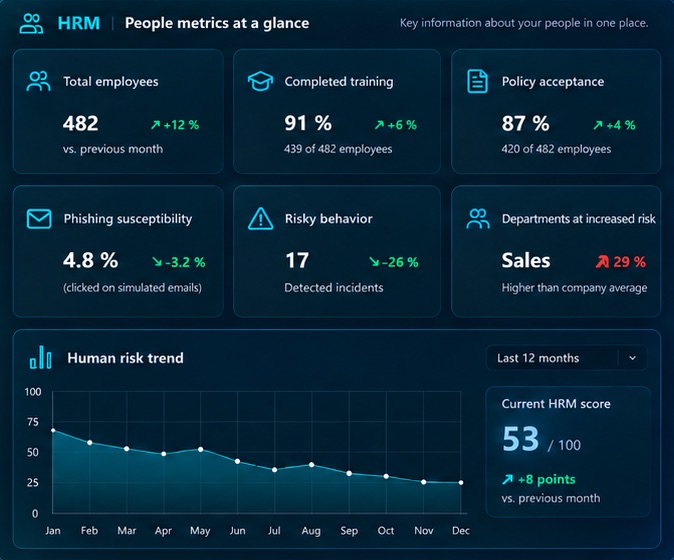The image size is (674, 560).
Task: Click 'Higher than company average' text
Action: point(574,288)
